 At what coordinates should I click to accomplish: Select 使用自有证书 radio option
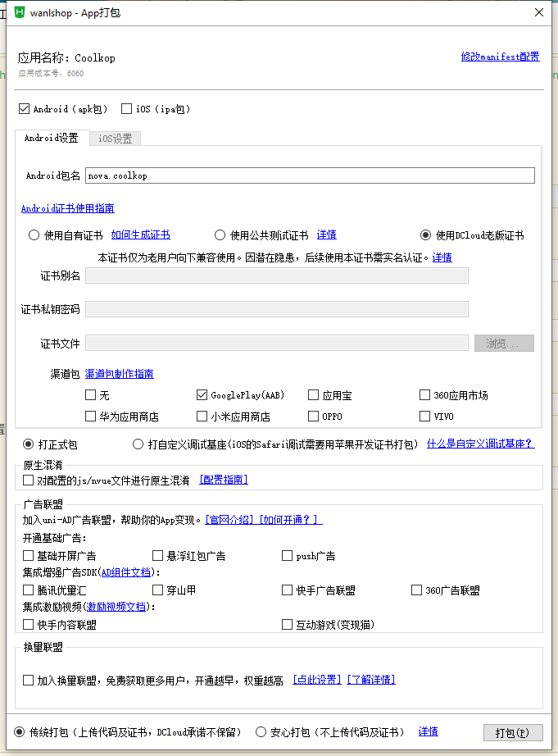[x=34, y=235]
